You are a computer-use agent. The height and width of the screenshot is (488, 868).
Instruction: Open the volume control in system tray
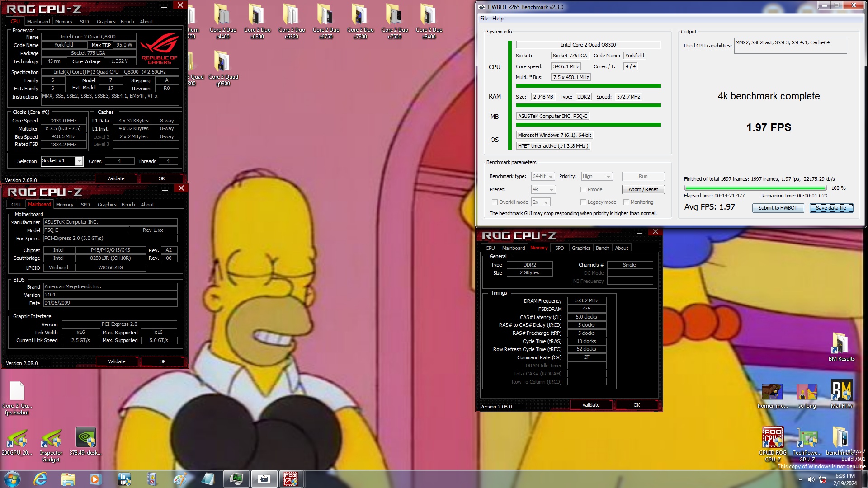(x=811, y=479)
